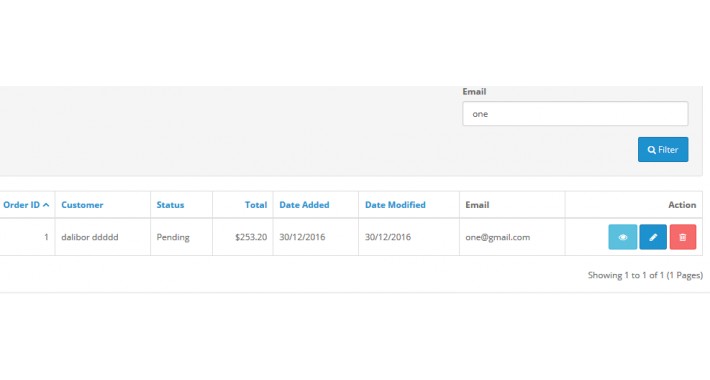Image resolution: width=710 pixels, height=380 pixels.
Task: Edit order 1 with the pencil button
Action: tap(653, 237)
